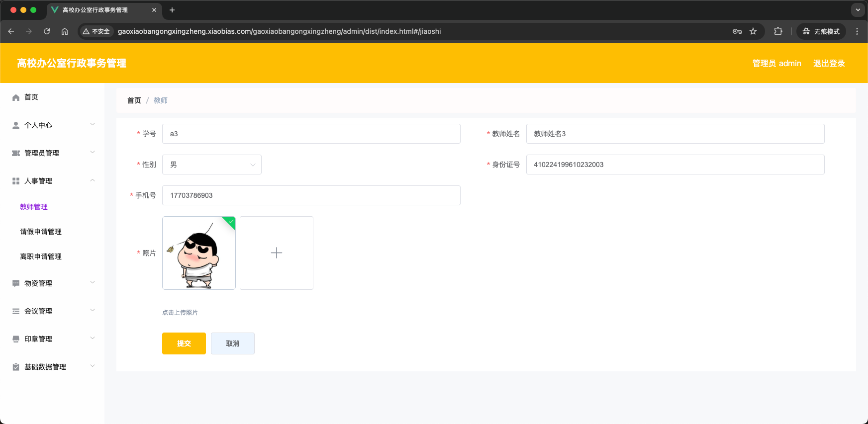Click the plus icon to upload a photo
Screen dimensions: 868x424
click(277, 253)
